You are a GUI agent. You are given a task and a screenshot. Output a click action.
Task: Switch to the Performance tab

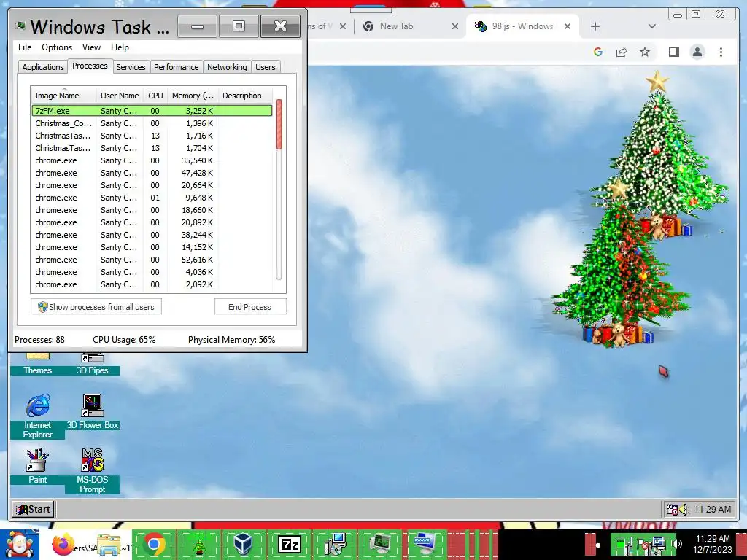click(x=177, y=67)
